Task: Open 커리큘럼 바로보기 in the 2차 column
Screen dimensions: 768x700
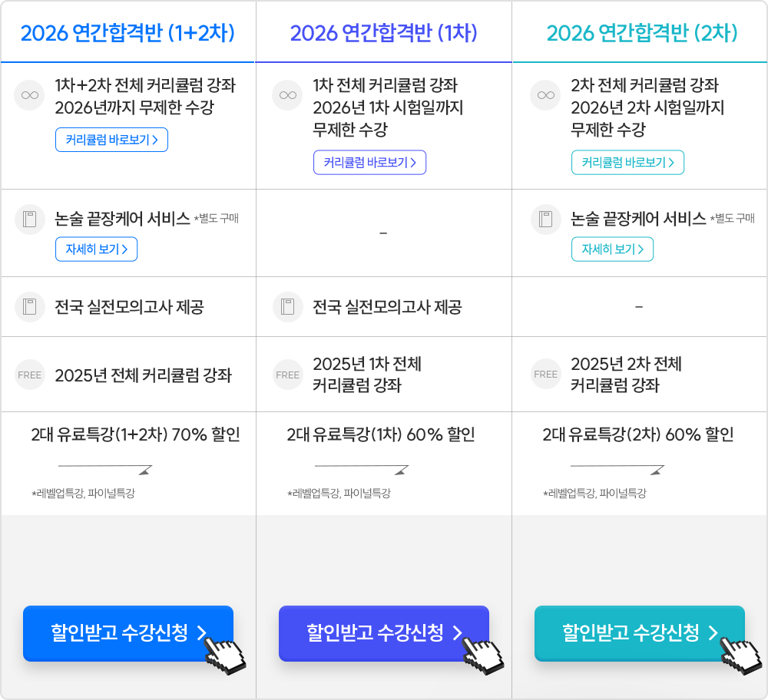Action: (x=627, y=163)
